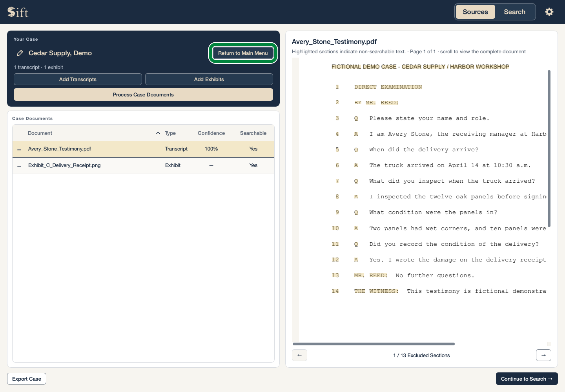Viewport: 565px width, 392px height.
Task: Click 'When did the delivery arrive?' line
Action: [x=424, y=150]
